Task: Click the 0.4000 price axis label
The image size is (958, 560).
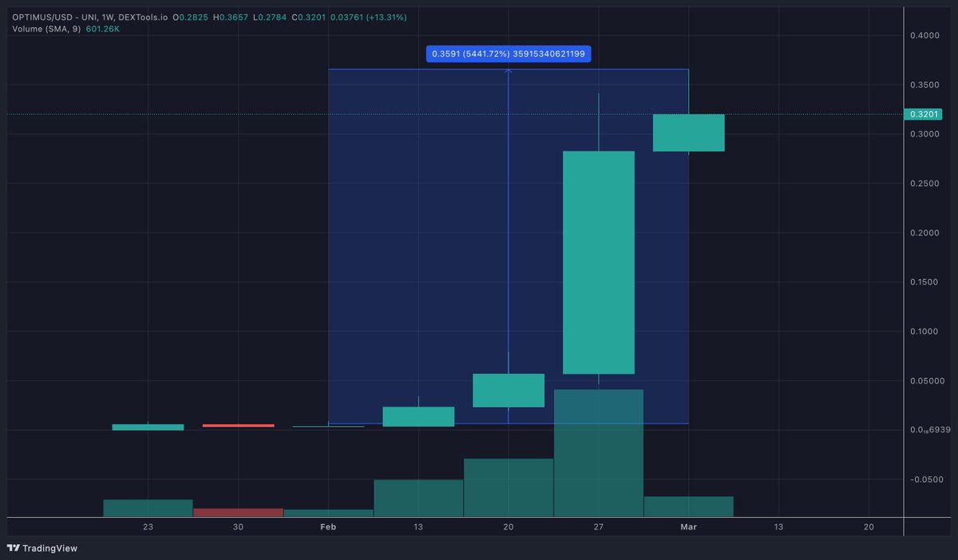Action: point(924,35)
